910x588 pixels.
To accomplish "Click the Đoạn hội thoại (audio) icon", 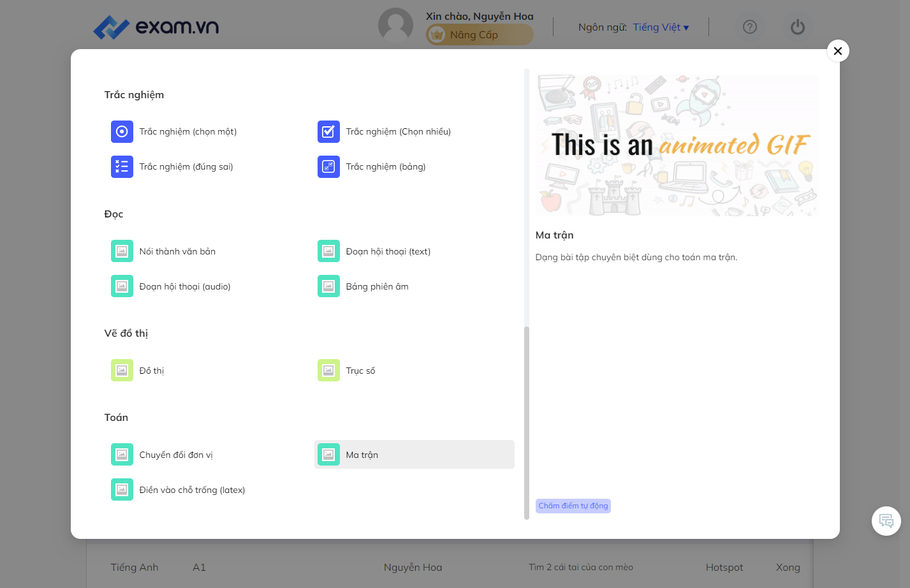I will [122, 286].
